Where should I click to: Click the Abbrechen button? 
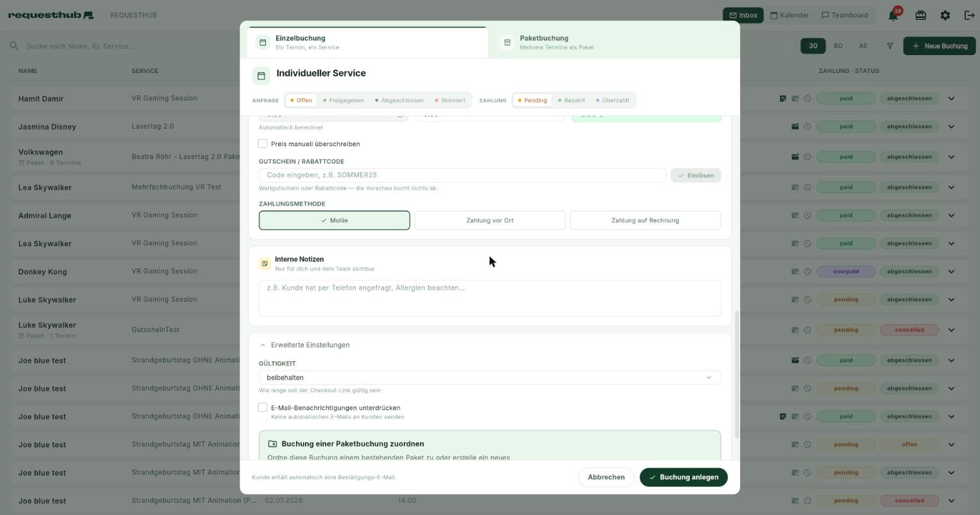(x=606, y=477)
